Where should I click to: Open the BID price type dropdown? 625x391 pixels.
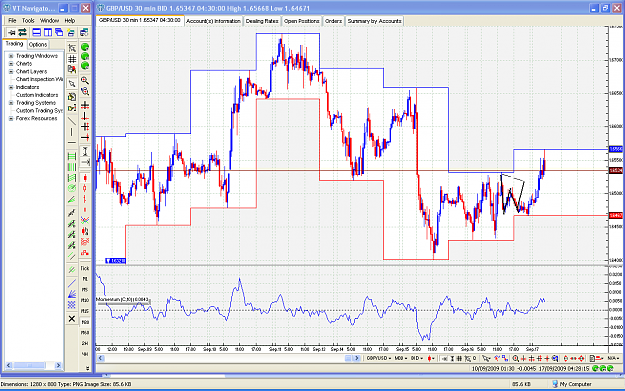coord(417,358)
